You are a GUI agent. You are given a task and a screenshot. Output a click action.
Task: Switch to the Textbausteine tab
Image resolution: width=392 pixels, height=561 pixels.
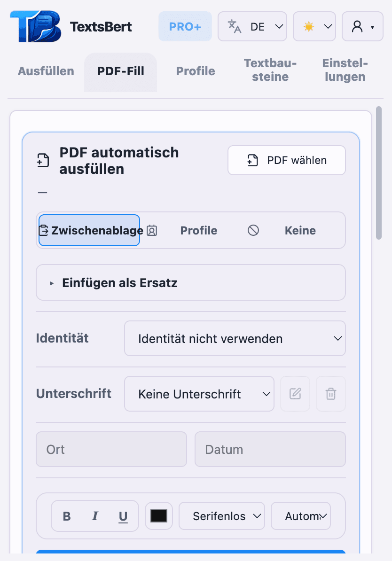click(x=270, y=71)
